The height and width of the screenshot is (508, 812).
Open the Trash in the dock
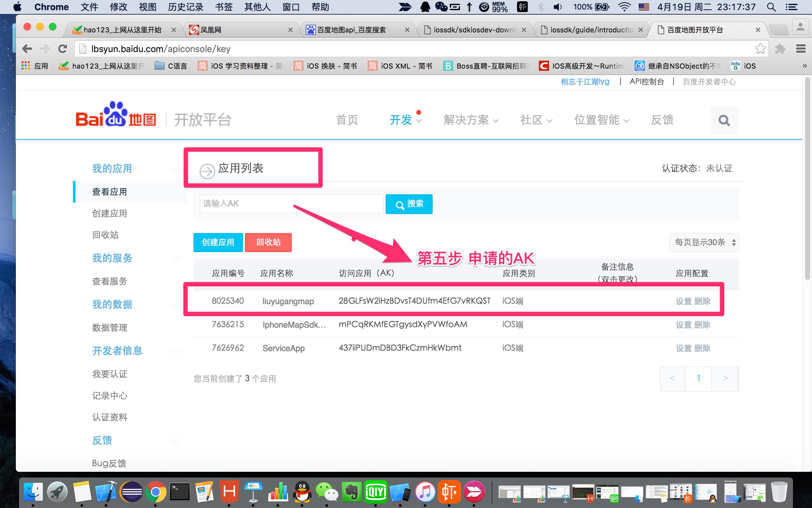779,492
